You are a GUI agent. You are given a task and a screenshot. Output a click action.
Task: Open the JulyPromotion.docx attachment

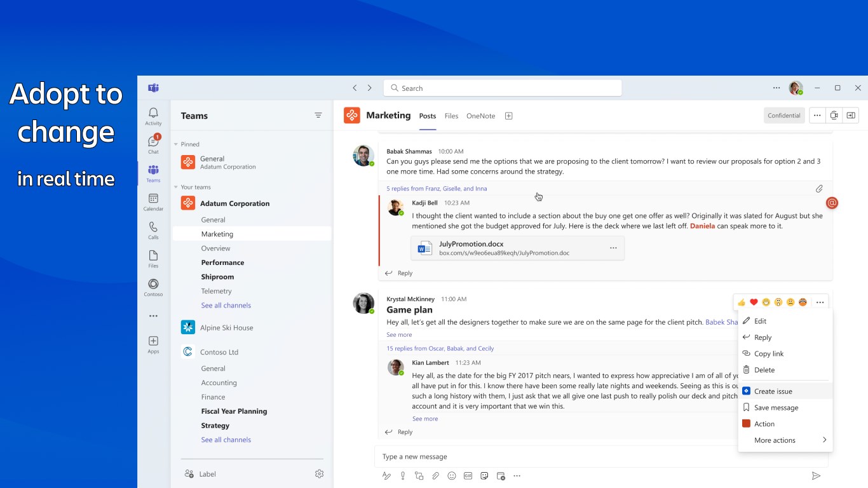517,248
